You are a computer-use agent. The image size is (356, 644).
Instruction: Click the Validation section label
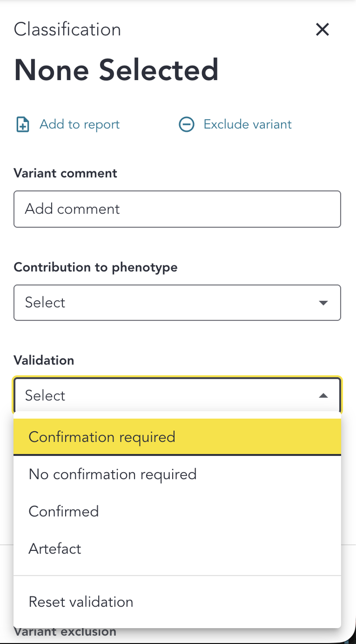pyautogui.click(x=44, y=360)
